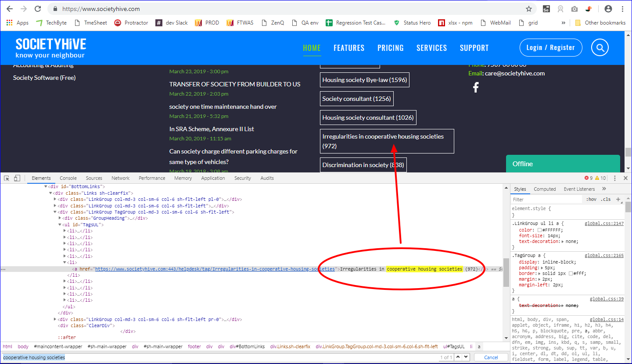
Task: Expand the div.GroupHeading node
Action: tap(60, 218)
